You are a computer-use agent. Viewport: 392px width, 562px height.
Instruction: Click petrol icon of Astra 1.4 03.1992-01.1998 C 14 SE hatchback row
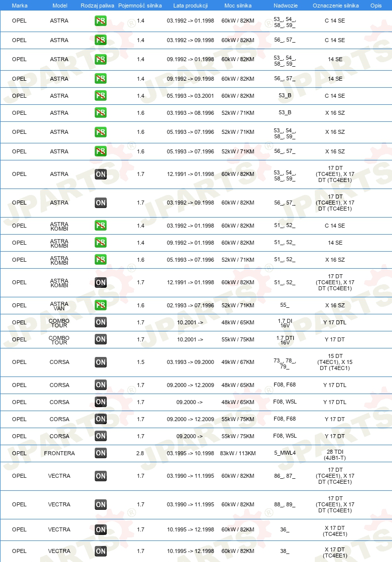pos(101,21)
